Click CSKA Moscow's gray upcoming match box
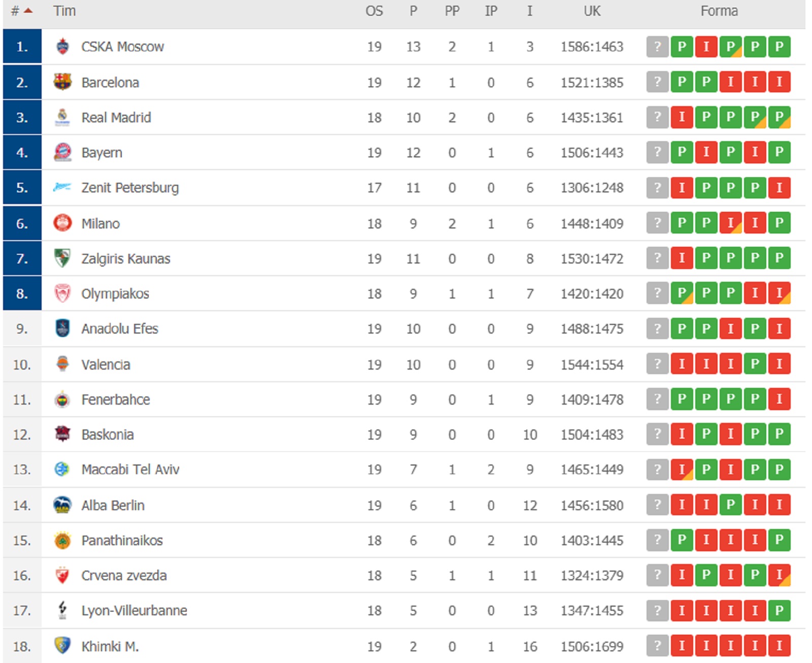Viewport: 812px width, 663px height. (x=657, y=47)
